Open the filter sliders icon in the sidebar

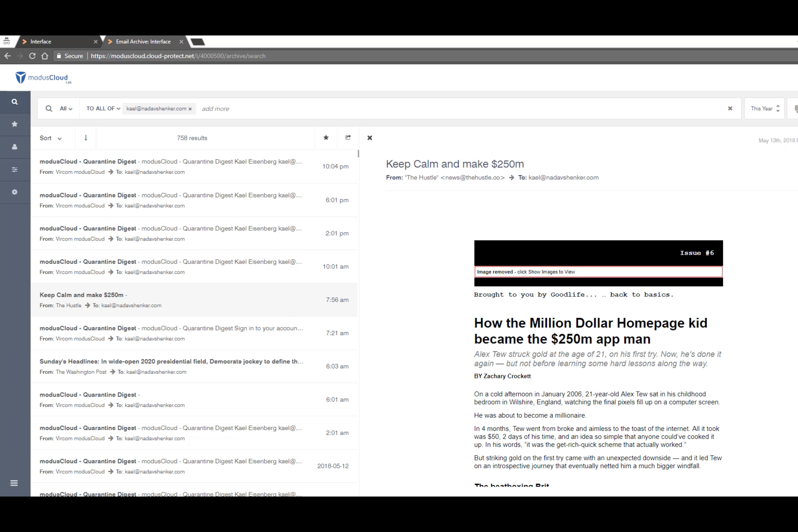(x=14, y=169)
